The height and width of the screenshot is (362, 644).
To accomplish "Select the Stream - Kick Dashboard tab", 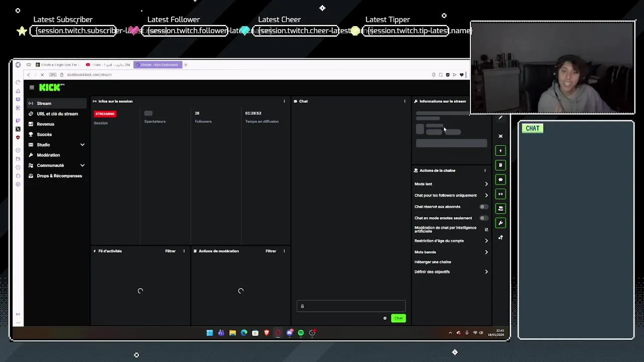I will (158, 64).
